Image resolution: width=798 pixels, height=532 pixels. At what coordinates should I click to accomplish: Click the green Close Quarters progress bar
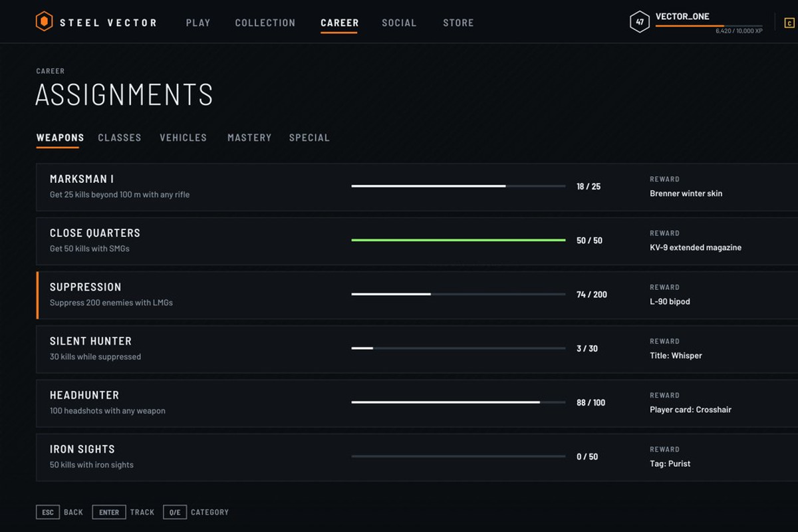pos(458,240)
